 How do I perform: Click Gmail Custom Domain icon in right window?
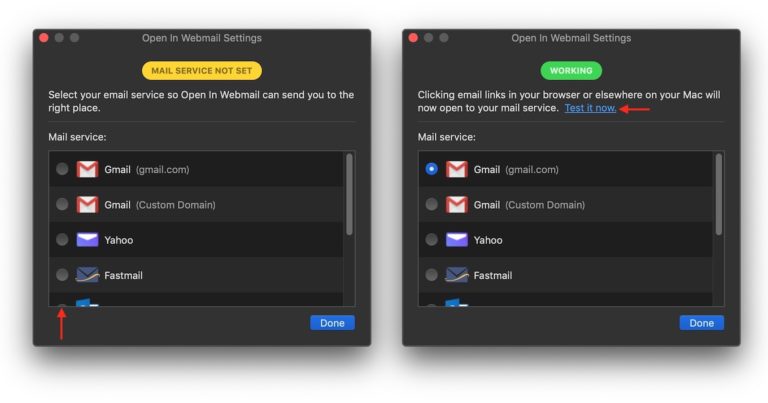click(x=457, y=204)
